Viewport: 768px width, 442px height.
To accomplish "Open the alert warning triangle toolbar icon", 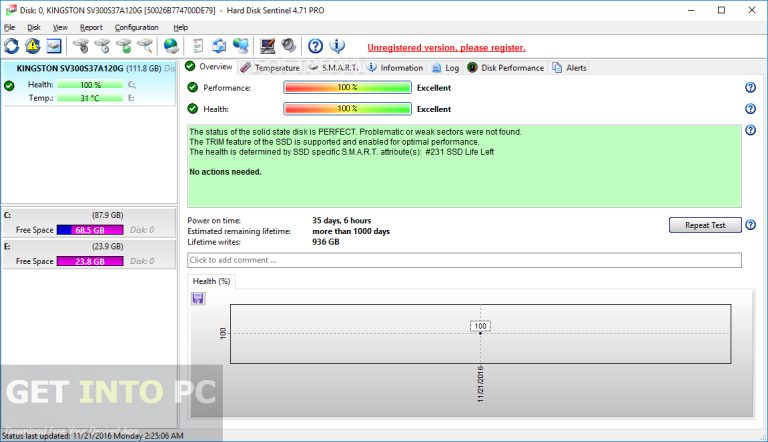I will coord(33,46).
